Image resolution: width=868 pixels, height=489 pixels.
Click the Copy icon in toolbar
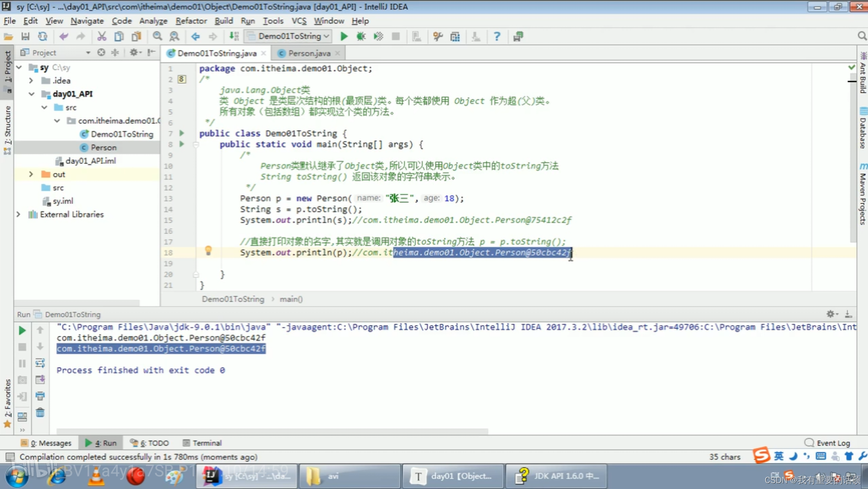click(x=119, y=37)
